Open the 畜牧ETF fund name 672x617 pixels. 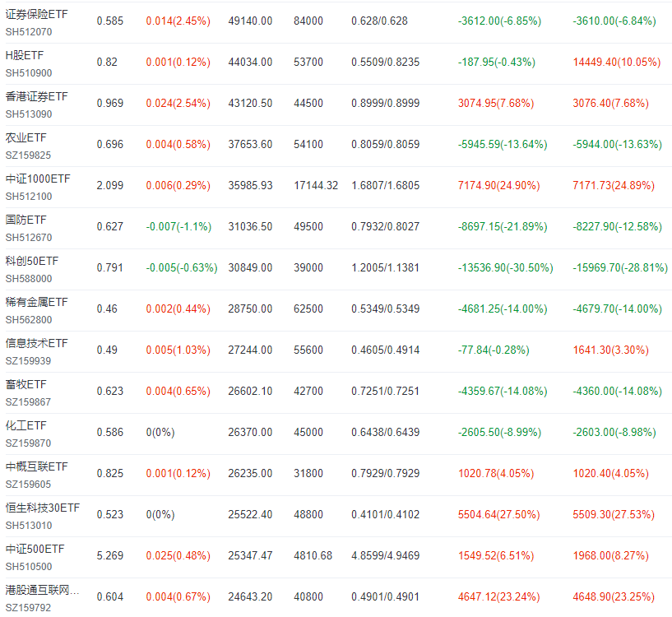(x=25, y=385)
